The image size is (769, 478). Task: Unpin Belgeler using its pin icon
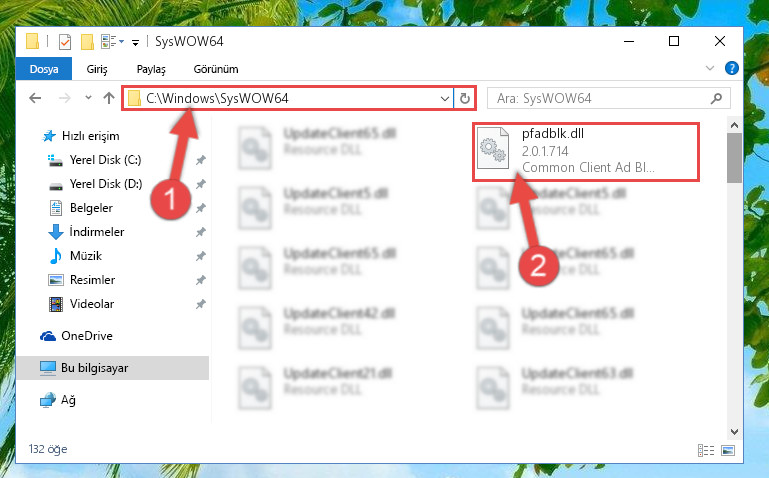pyautogui.click(x=201, y=208)
